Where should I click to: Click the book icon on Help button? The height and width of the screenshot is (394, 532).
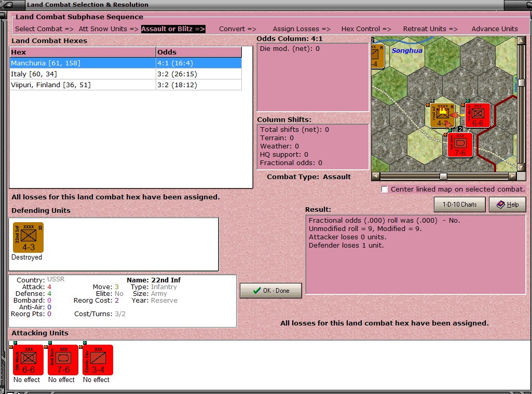(x=500, y=205)
